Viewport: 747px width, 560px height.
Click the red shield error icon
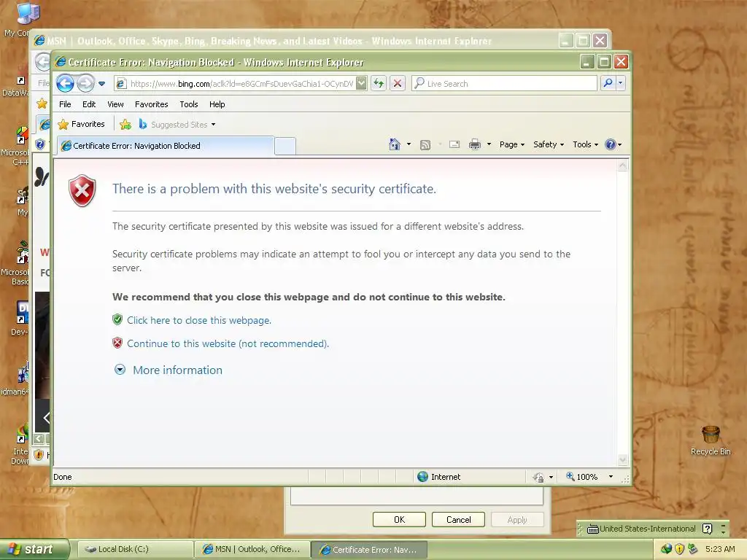coord(82,190)
